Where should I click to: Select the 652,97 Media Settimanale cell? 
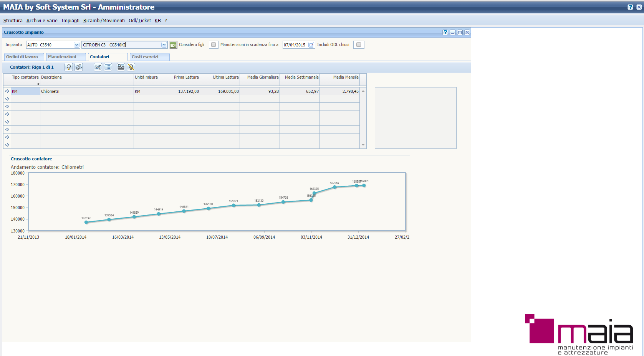(300, 91)
